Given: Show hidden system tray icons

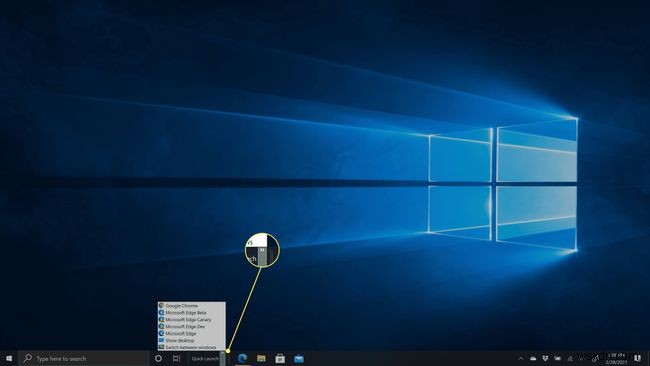Looking at the screenshot, I should [521, 359].
